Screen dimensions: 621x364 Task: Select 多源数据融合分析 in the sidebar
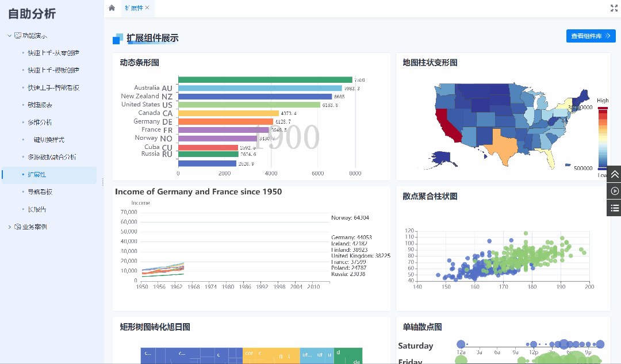point(52,157)
